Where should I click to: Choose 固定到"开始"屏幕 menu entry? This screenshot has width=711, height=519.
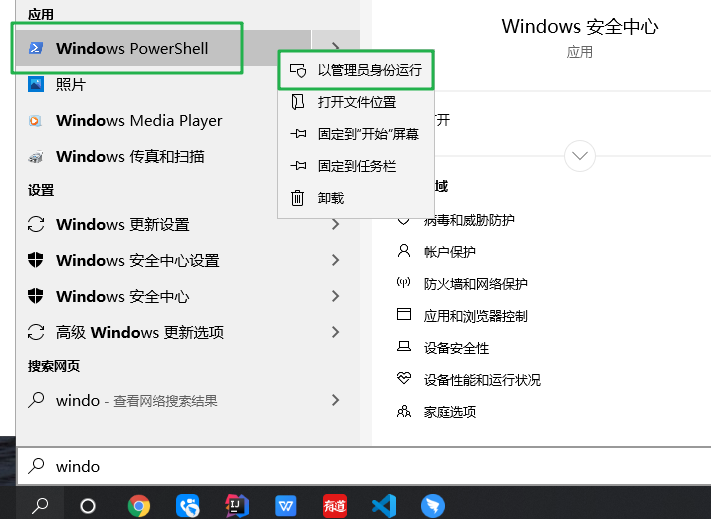click(x=356, y=134)
